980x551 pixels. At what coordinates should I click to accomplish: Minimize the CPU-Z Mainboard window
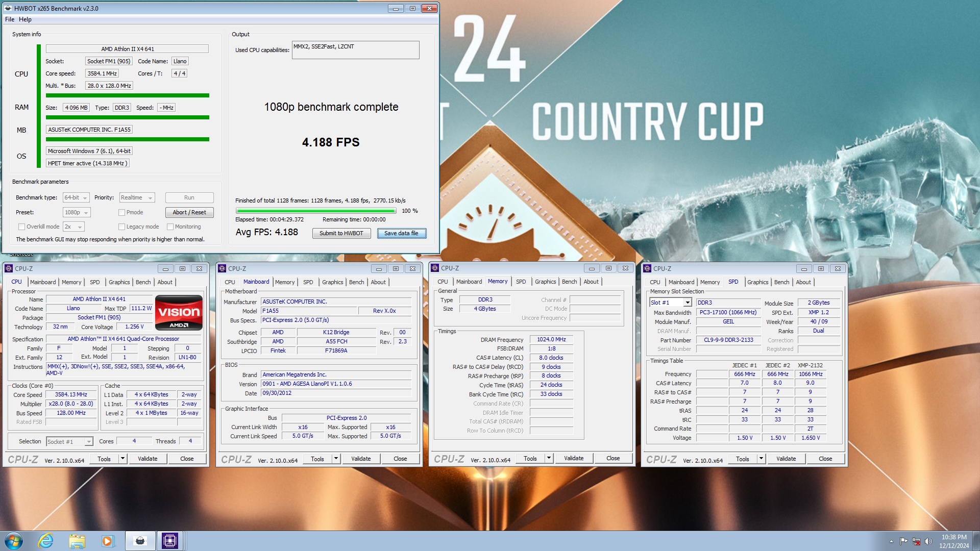click(378, 268)
